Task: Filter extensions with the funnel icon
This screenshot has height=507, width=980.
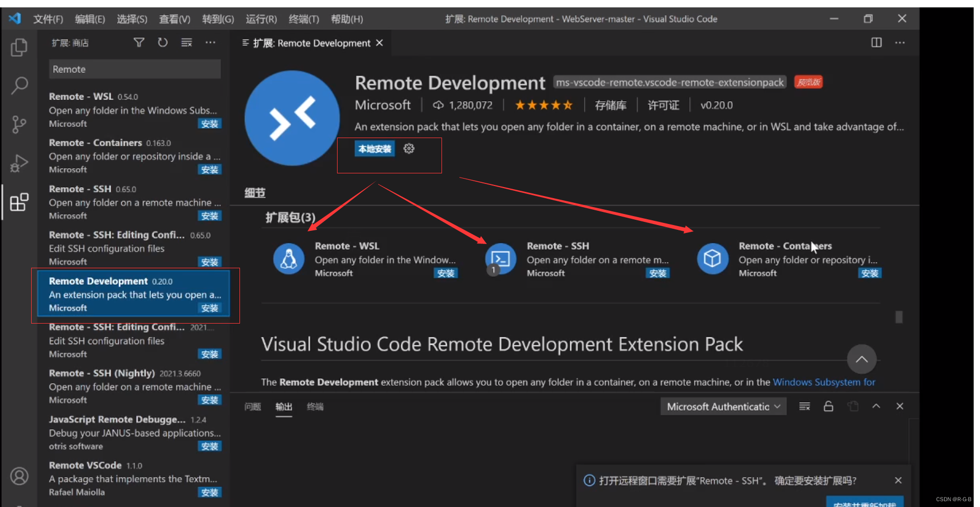Action: pos(139,42)
